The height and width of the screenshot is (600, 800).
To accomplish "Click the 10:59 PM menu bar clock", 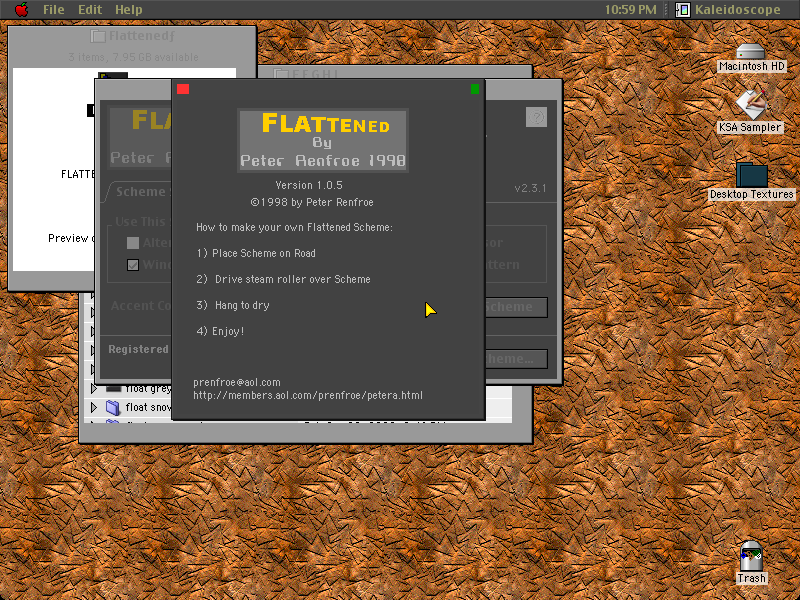I will (631, 9).
